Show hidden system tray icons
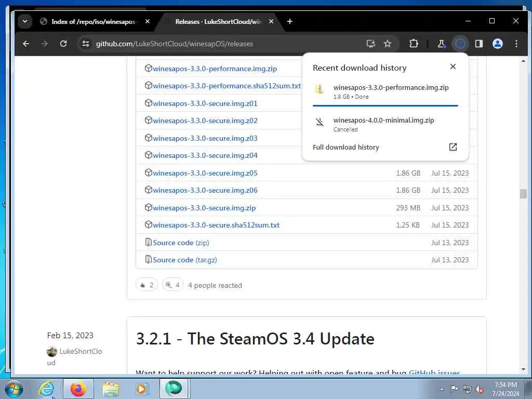The width and height of the screenshot is (532, 399). (442, 389)
